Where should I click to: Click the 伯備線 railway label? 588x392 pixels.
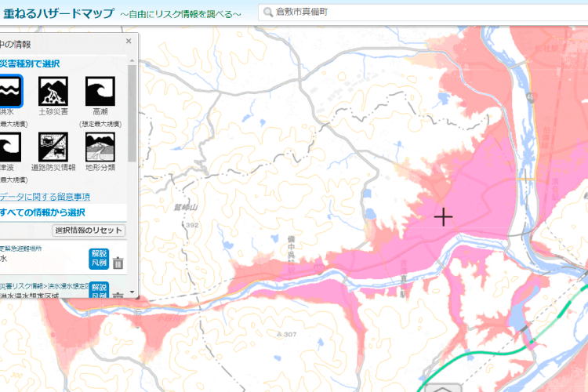(546, 138)
